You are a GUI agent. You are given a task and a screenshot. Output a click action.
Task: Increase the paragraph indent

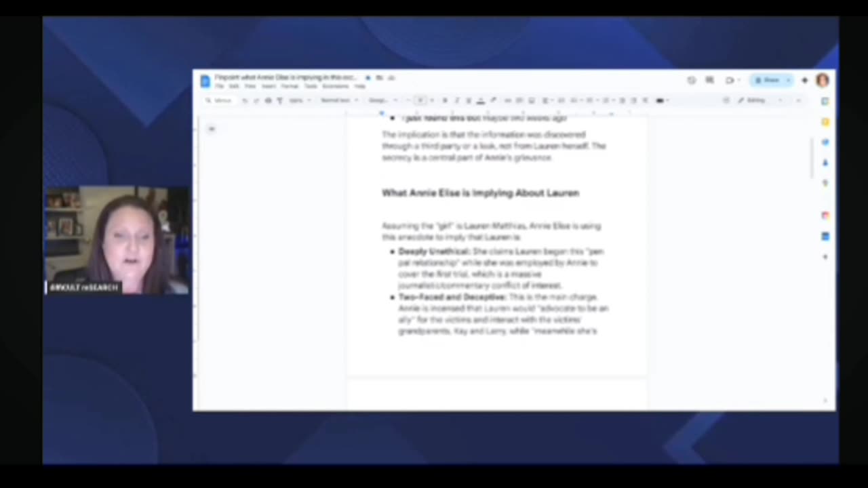click(633, 100)
